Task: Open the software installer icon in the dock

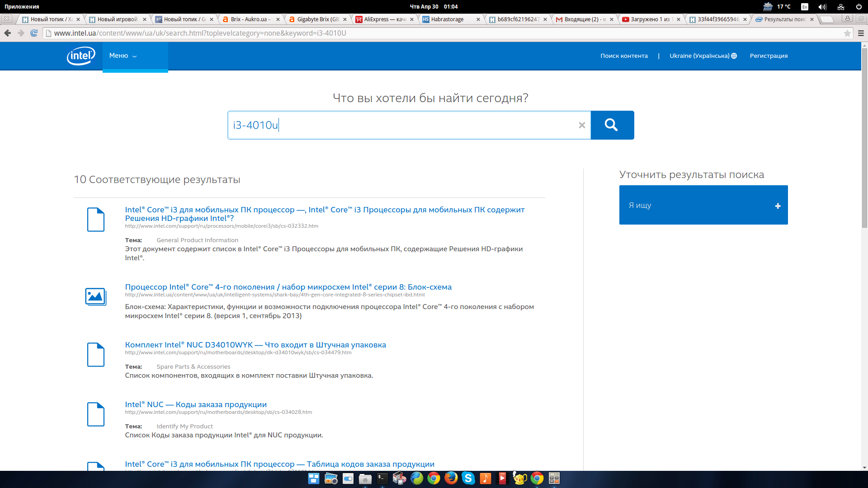Action: [x=400, y=478]
